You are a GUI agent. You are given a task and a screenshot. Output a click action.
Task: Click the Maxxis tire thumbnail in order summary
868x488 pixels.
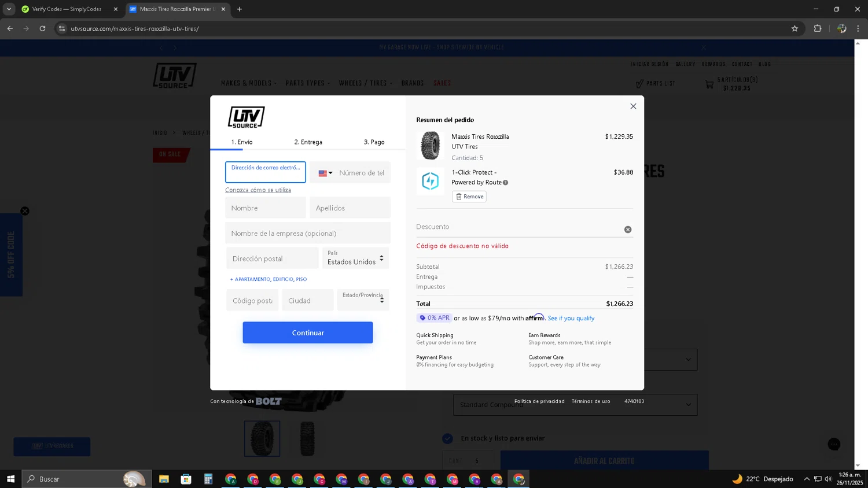(x=430, y=145)
